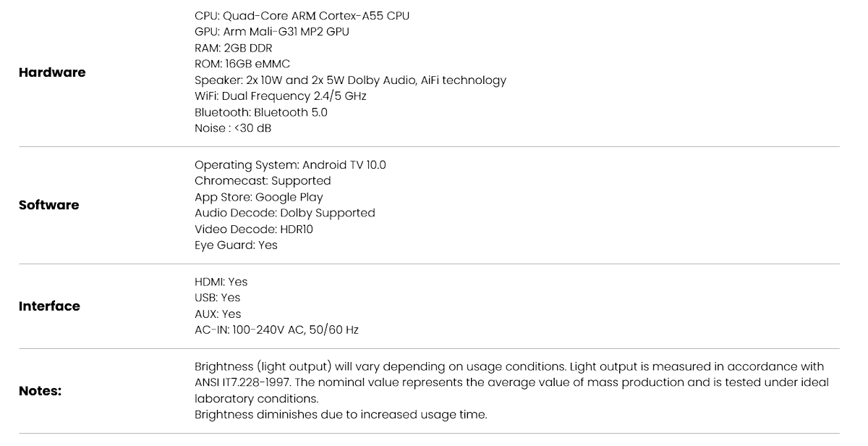This screenshot has width=868, height=446.
Task: Click the Hardware section heading
Action: tap(52, 72)
